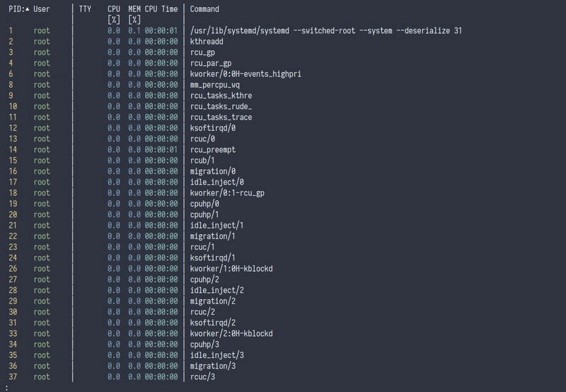
Task: Click the ksoftirqd/0 command entry
Action: pos(213,128)
